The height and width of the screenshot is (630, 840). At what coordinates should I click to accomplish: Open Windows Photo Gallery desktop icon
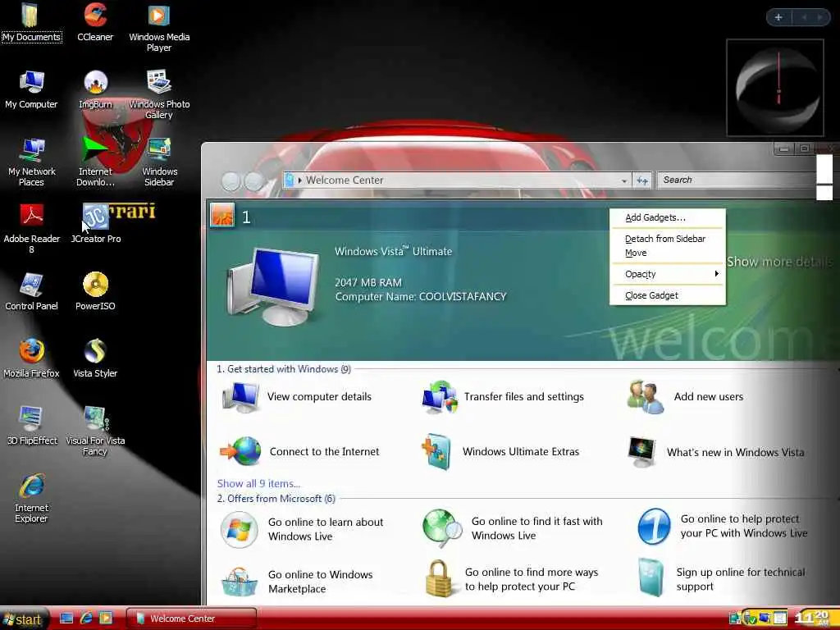pos(159,94)
